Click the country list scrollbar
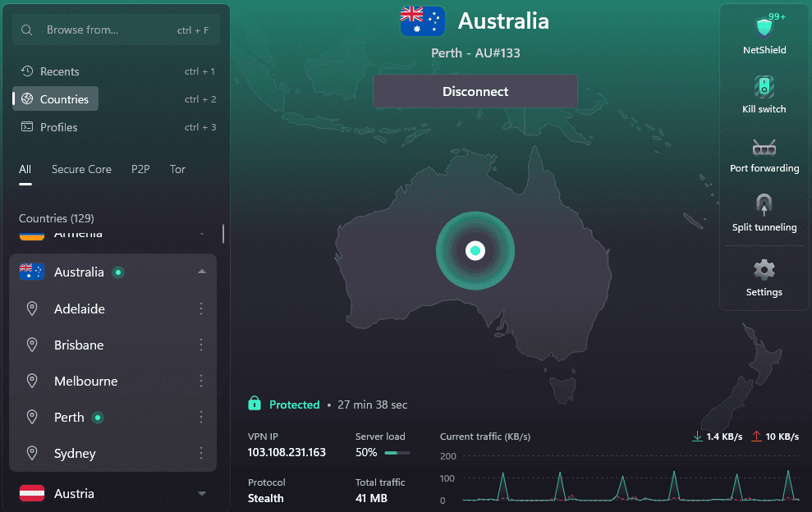 tap(223, 234)
